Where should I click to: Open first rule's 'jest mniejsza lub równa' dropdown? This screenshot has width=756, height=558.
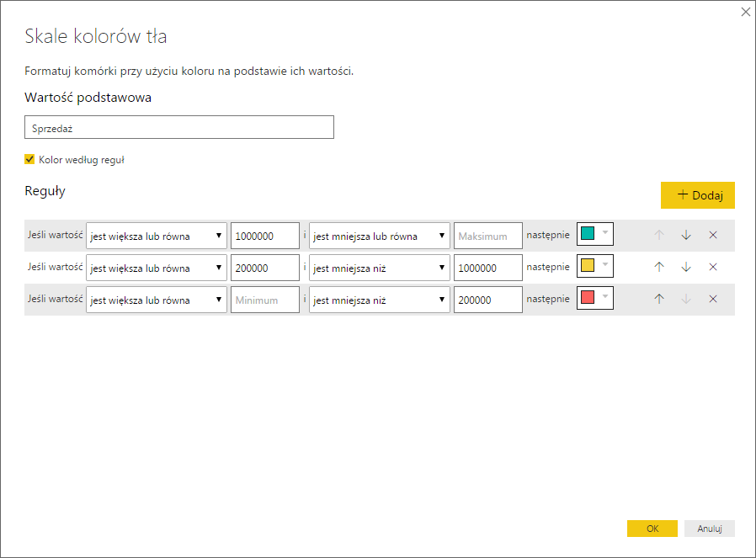pos(379,236)
